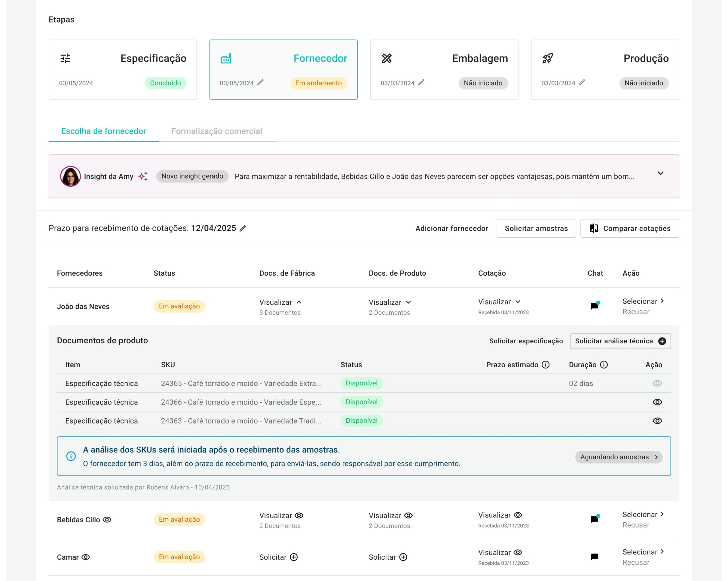Click João das Neves Em avaliação status
Viewport: 728px width, 581px height.
click(179, 306)
